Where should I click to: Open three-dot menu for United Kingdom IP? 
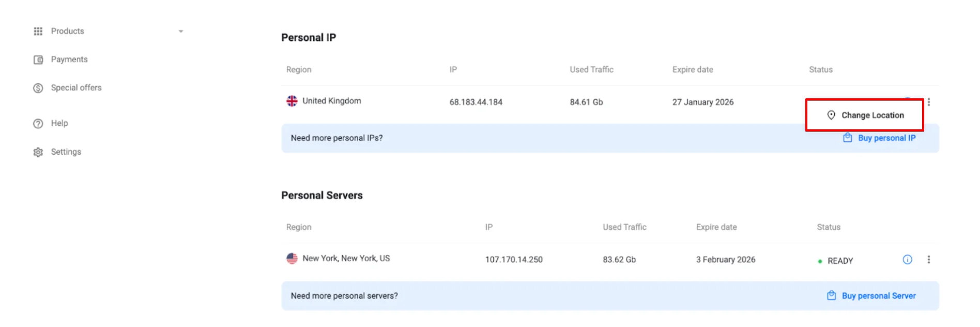pyautogui.click(x=928, y=102)
